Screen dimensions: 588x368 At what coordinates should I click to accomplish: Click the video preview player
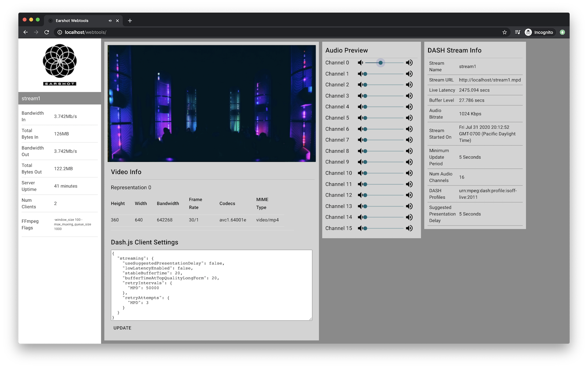[211, 103]
